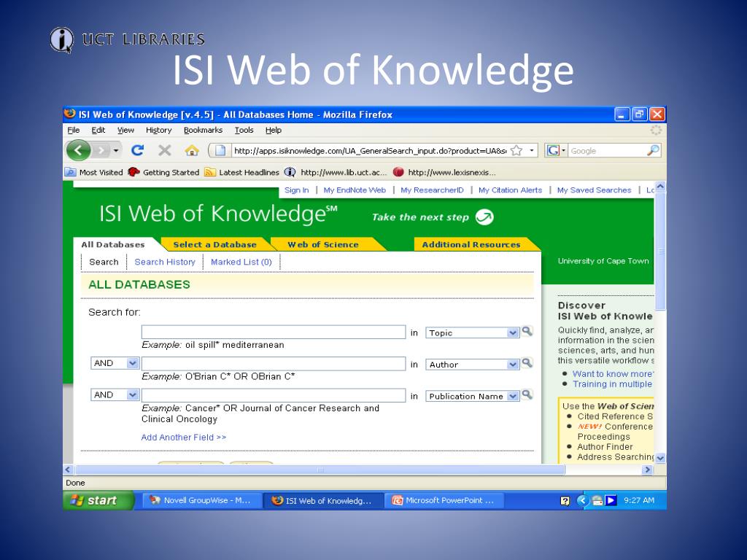Click Add Another Field link

coord(183,437)
